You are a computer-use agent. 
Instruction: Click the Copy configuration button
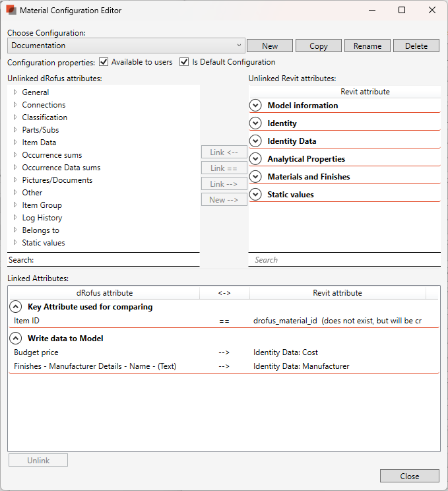coord(319,46)
